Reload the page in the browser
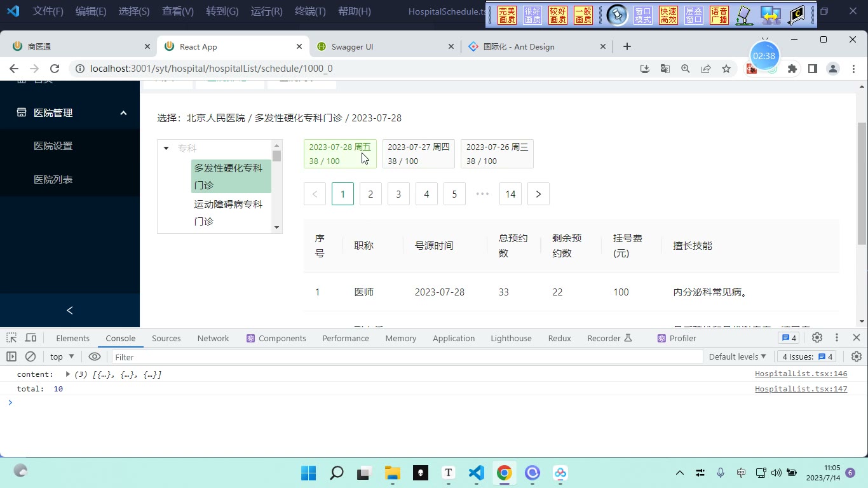 55,69
